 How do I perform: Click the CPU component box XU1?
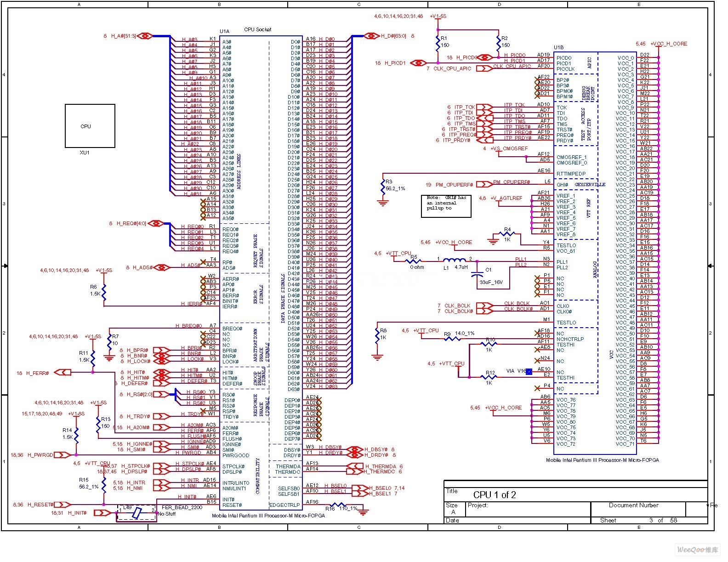[90, 125]
